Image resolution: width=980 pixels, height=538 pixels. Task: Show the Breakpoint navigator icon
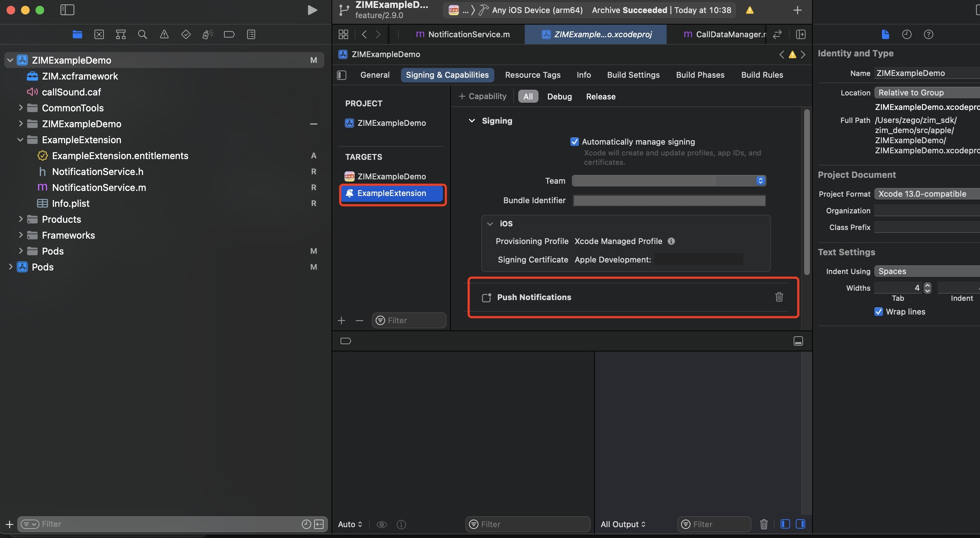point(229,35)
